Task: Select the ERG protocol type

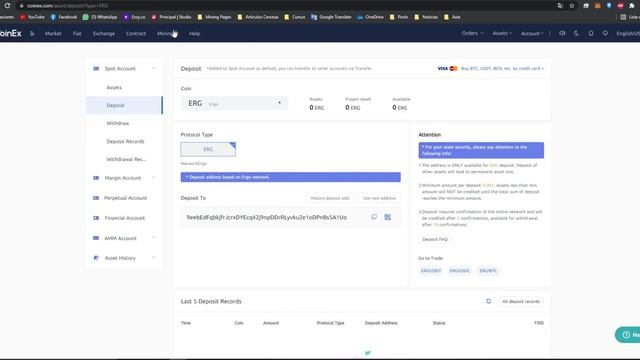Action: click(x=208, y=149)
